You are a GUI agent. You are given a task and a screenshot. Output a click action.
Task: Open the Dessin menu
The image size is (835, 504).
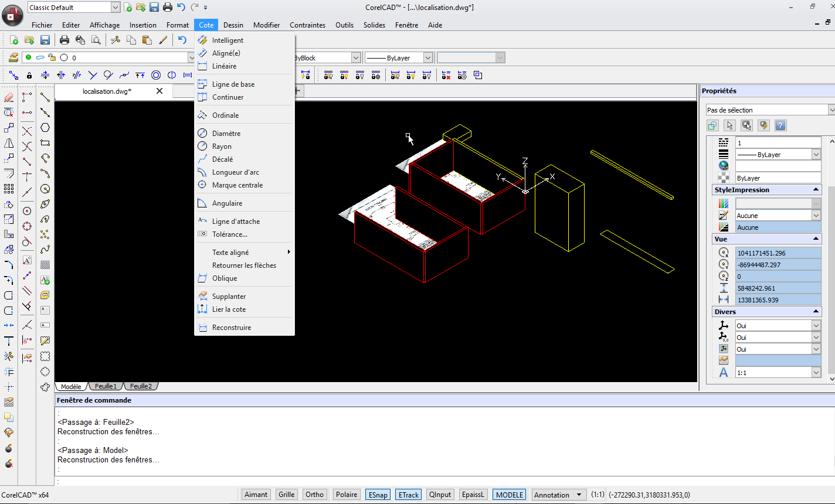pos(233,25)
